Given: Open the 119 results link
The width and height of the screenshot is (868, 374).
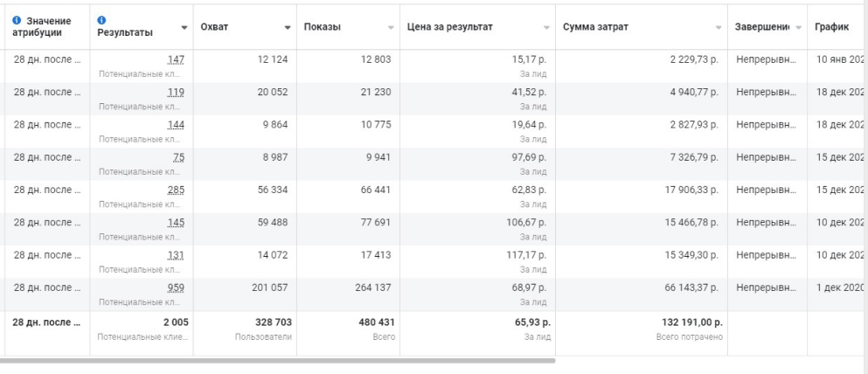Looking at the screenshot, I should tap(177, 92).
